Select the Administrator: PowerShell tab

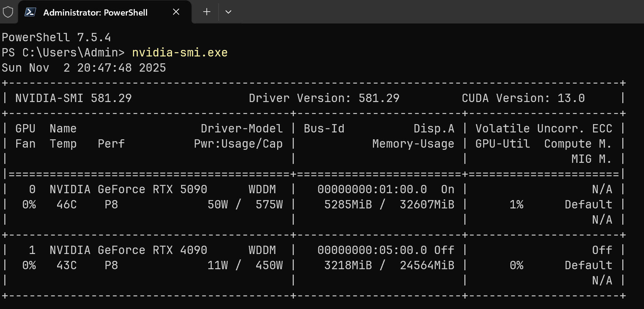point(95,13)
